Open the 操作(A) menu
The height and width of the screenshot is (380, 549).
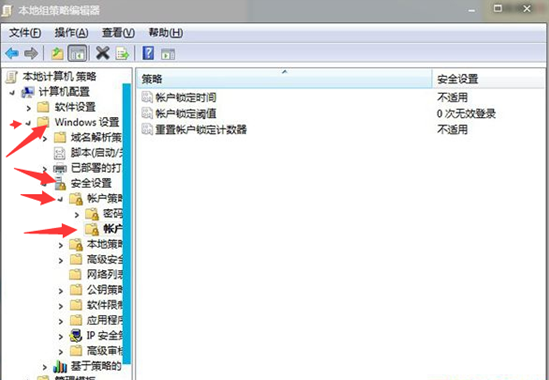point(71,33)
